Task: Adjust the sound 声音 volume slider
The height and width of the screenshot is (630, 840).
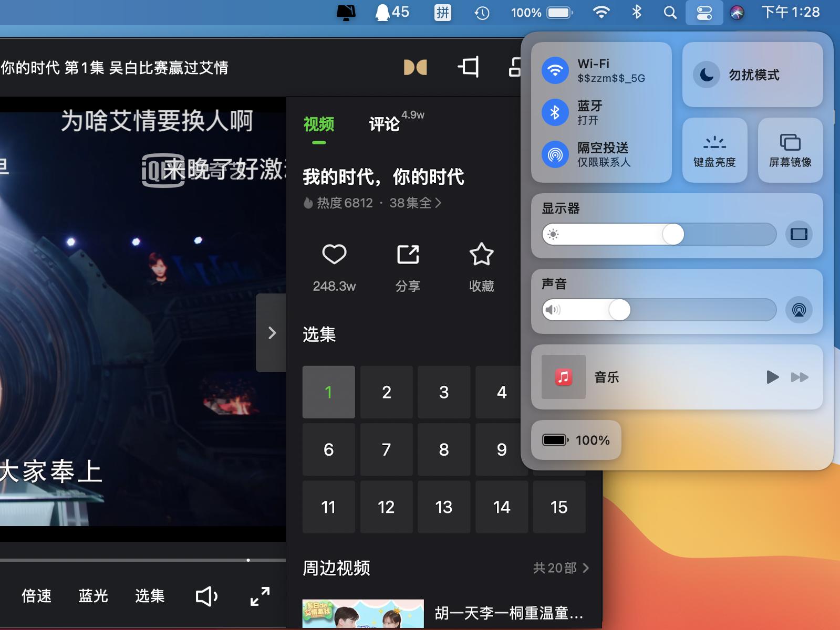Action: (659, 310)
